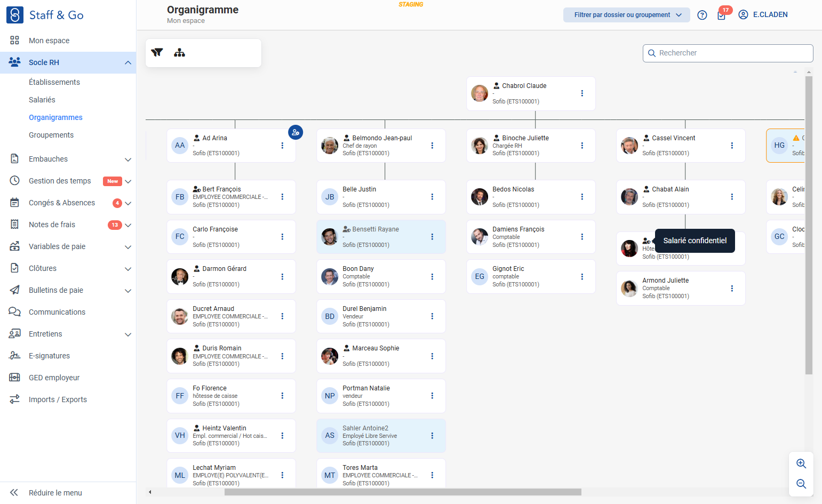Open Cassel Vincent's three-dot menu
Viewport: 822px width, 504px height.
732,146
